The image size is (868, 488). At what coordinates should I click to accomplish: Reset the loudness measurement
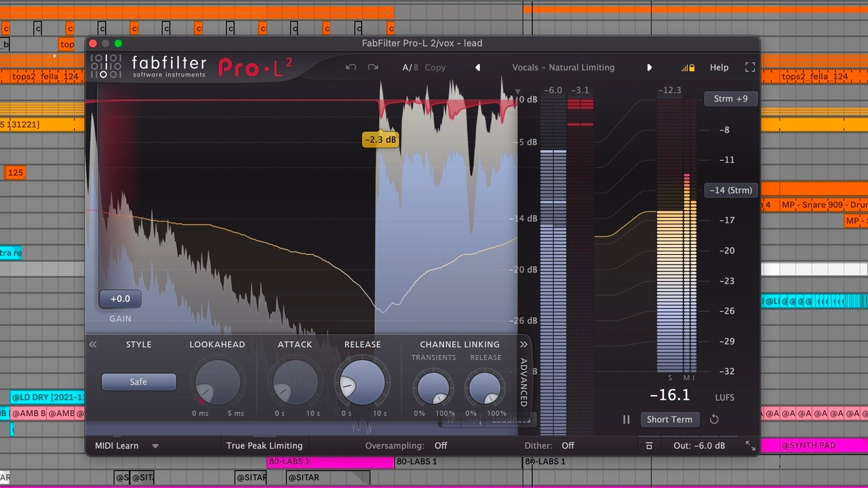[714, 420]
